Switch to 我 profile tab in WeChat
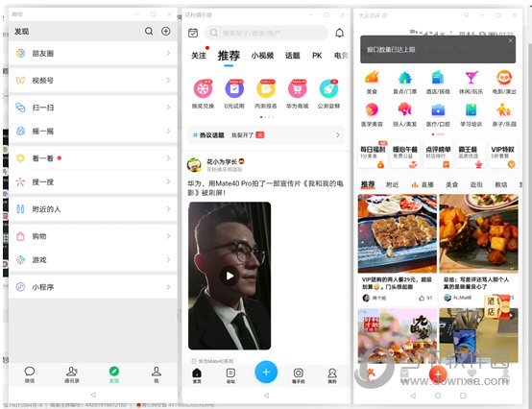This screenshot has height=409, width=532. coord(157,374)
